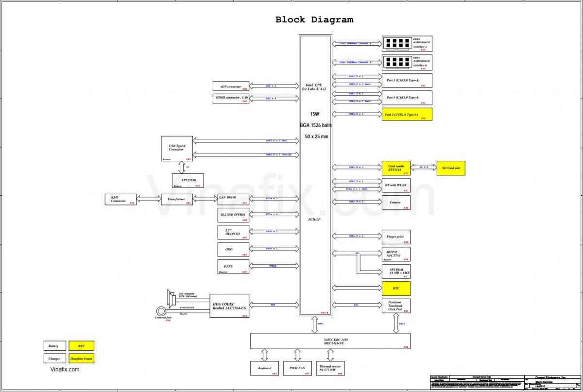Image resolution: width=583 pixels, height=392 pixels.
Task: Click the Card reader RTS5144 block
Action: [396, 168]
